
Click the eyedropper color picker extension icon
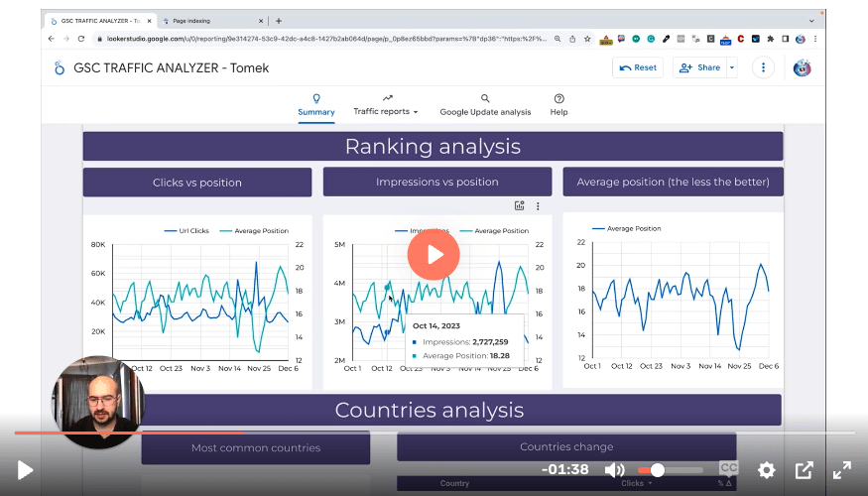click(666, 39)
